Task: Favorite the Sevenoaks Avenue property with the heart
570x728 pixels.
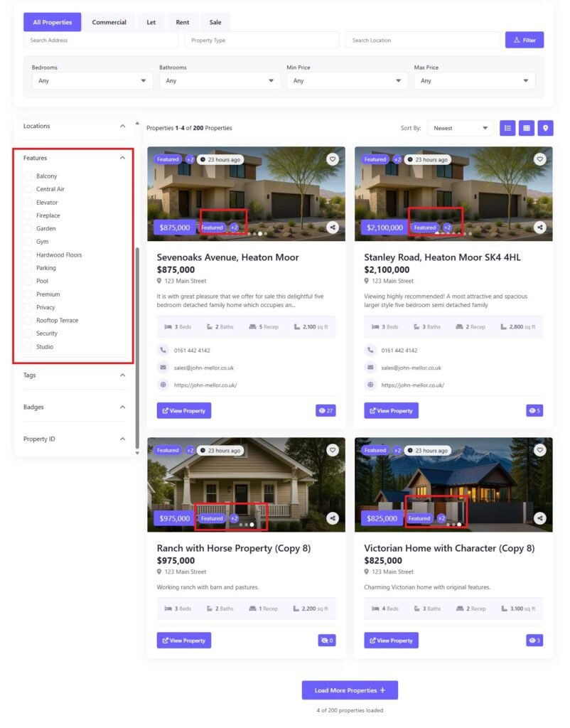Action: click(x=333, y=159)
